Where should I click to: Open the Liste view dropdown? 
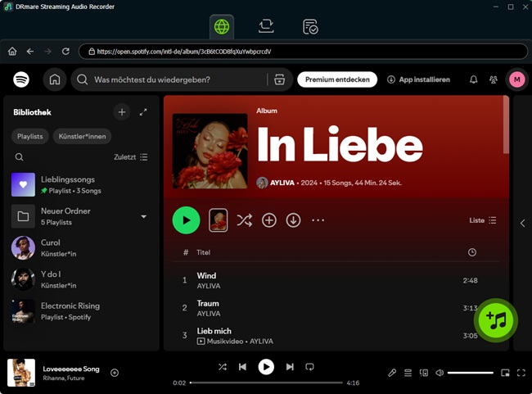tap(483, 220)
